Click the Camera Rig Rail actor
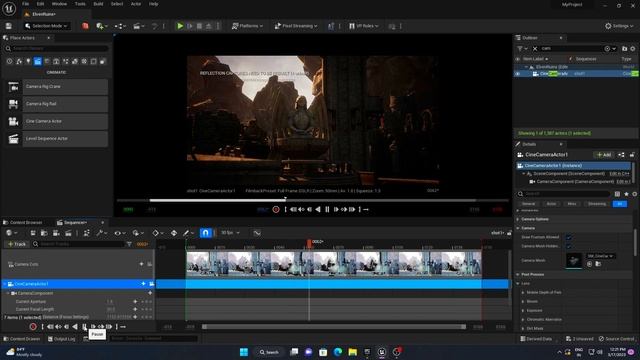640x360 pixels. pyautogui.click(x=57, y=104)
